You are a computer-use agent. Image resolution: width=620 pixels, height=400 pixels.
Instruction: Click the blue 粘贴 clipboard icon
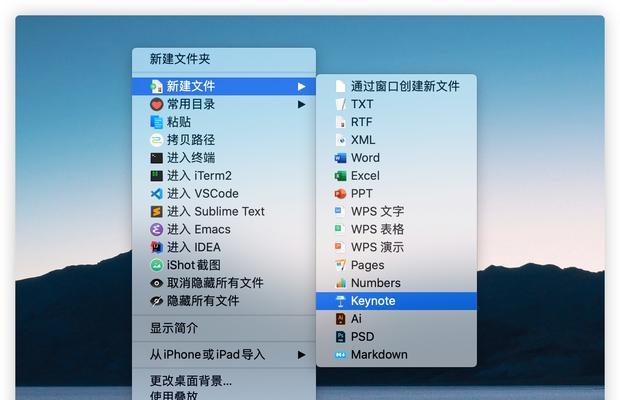pyautogui.click(x=157, y=122)
